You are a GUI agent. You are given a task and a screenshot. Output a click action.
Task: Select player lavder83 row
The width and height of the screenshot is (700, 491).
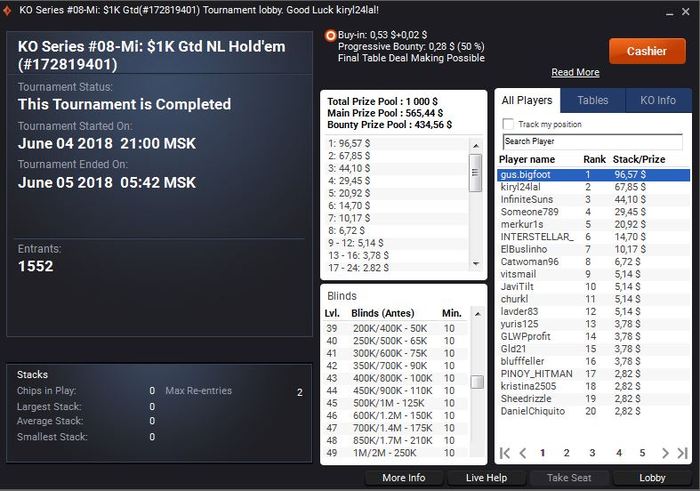pos(593,312)
